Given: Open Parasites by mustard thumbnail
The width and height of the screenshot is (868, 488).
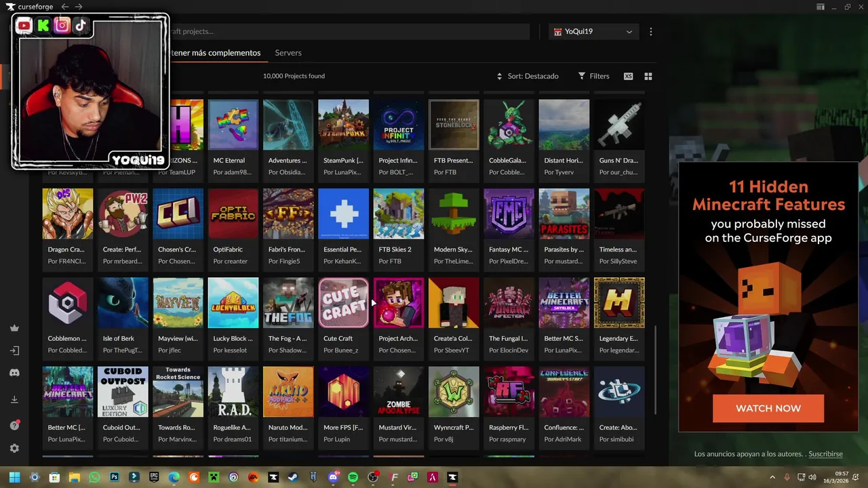Looking at the screenshot, I should tap(564, 213).
